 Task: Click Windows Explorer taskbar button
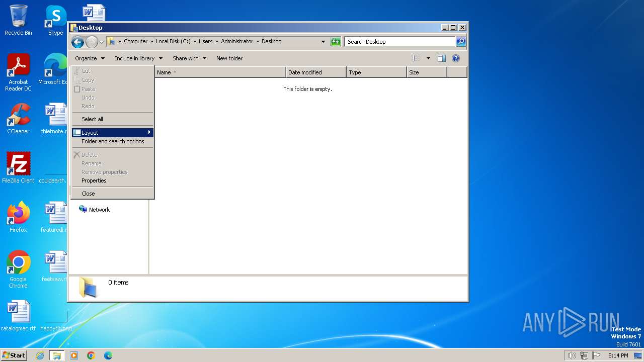[56, 355]
